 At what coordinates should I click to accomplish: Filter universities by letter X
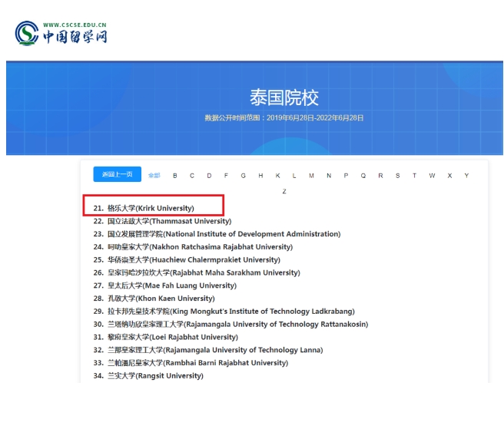click(x=449, y=176)
